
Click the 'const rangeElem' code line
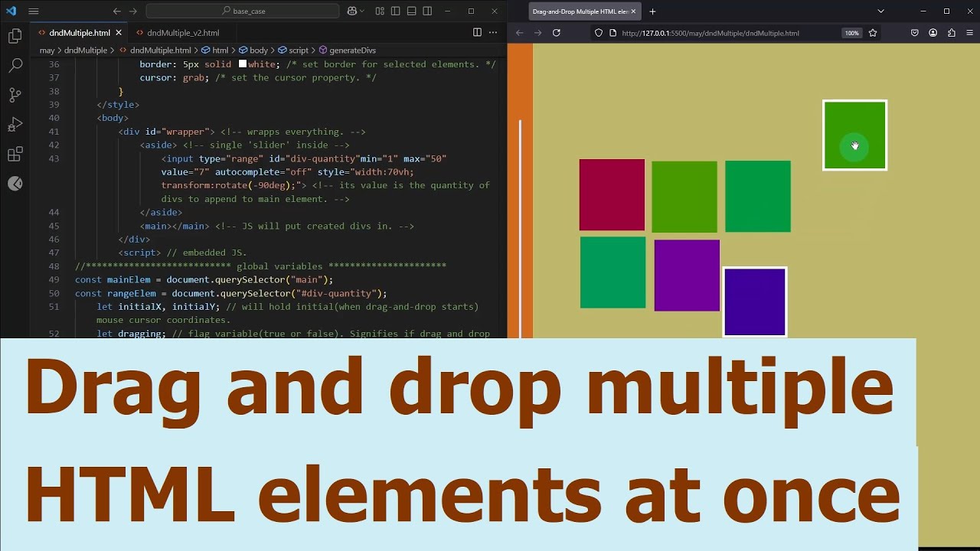click(230, 293)
